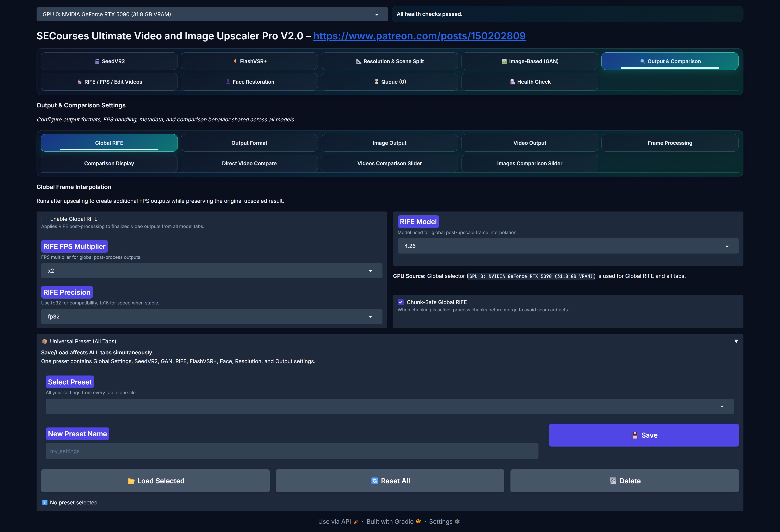Click the New Preset Name text field
The image size is (780, 532).
click(292, 451)
